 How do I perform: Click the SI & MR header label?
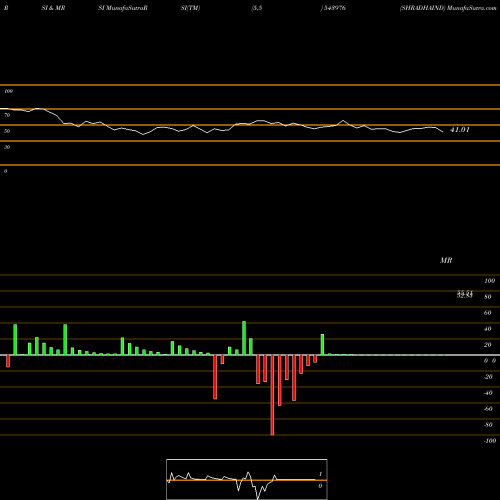click(53, 8)
